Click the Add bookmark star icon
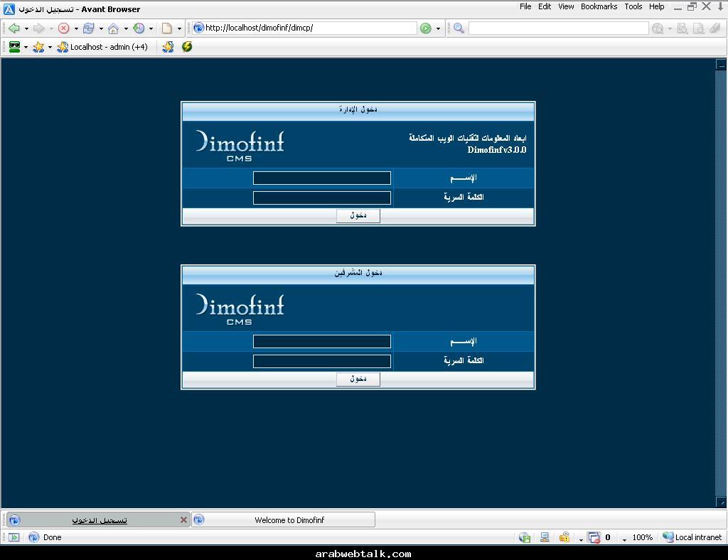 168,47
